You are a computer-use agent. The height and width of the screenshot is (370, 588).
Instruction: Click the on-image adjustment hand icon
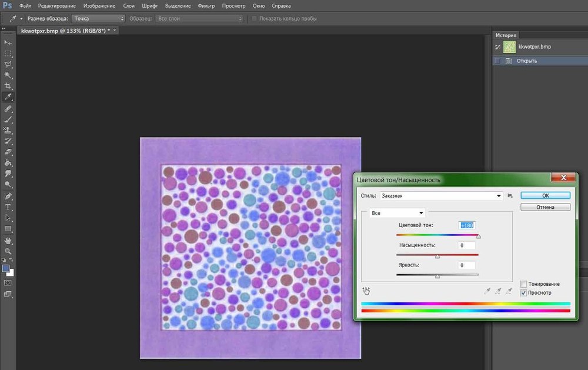(366, 291)
